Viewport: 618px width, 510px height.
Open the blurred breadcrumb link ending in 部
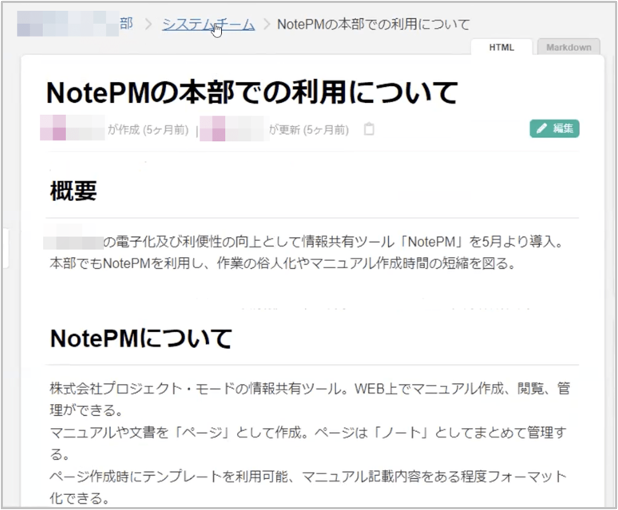(x=75, y=24)
